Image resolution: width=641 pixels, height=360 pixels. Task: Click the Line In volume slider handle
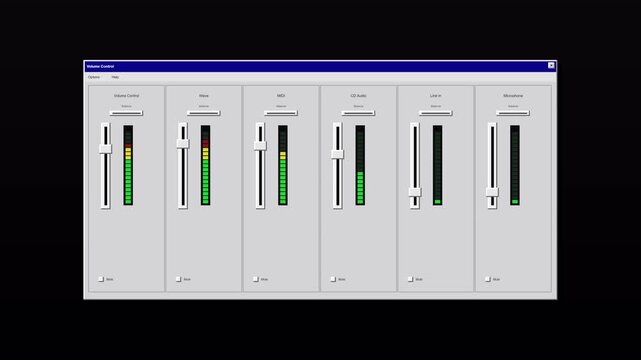(415, 192)
